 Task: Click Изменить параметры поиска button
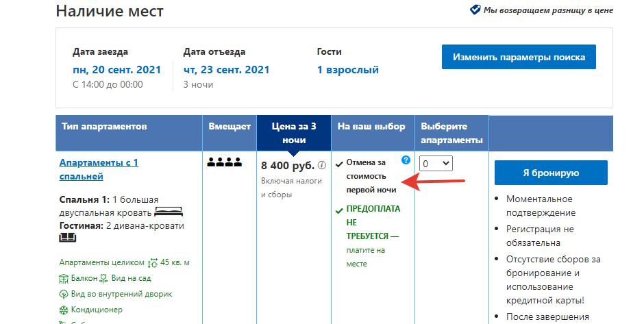pos(519,57)
